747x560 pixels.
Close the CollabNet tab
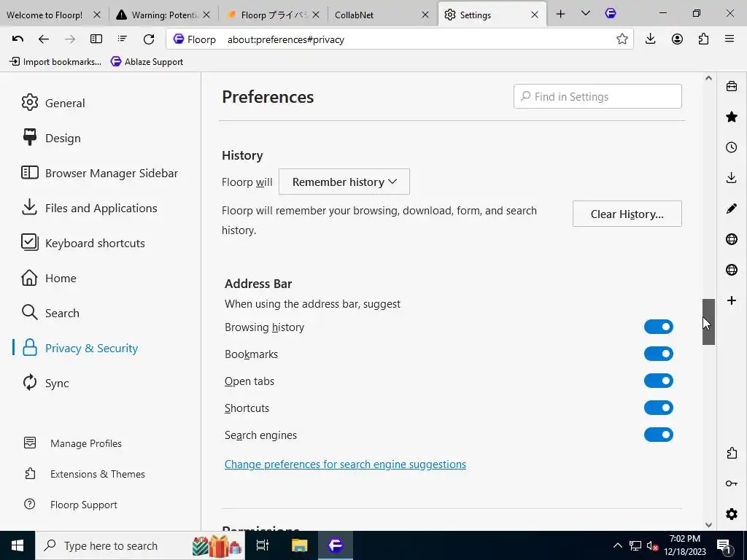425,15
